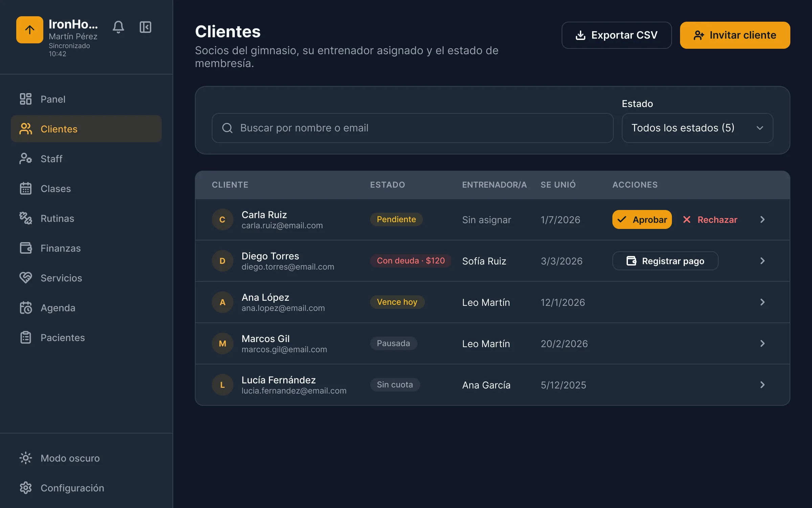Click the Agenda calendar-clock icon
This screenshot has height=508, width=812.
pyautogui.click(x=26, y=308)
